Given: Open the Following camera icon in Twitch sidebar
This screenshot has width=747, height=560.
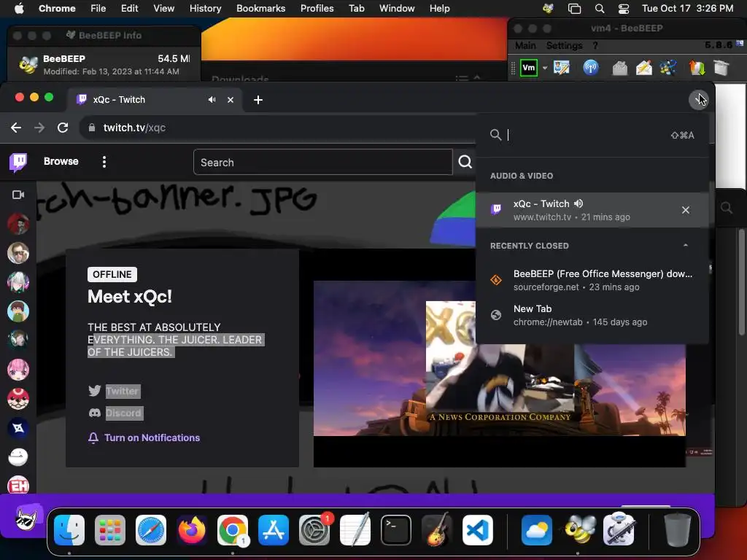Looking at the screenshot, I should point(18,195).
